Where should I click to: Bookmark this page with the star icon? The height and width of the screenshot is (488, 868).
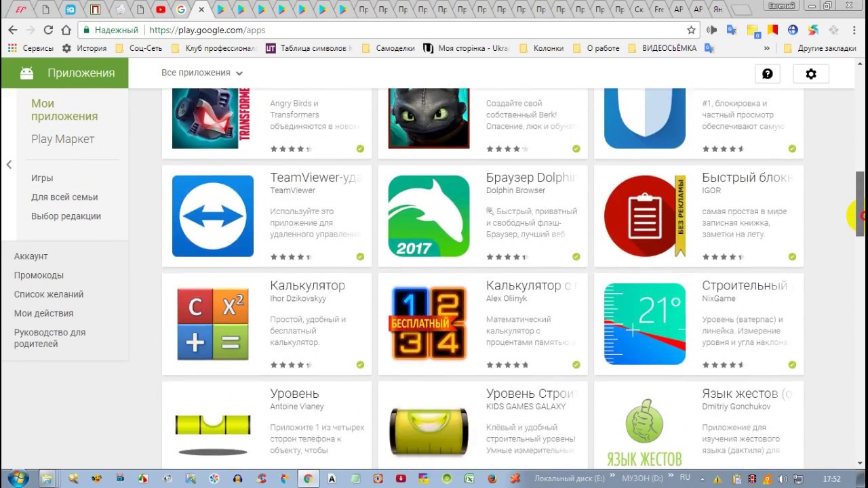(x=691, y=30)
